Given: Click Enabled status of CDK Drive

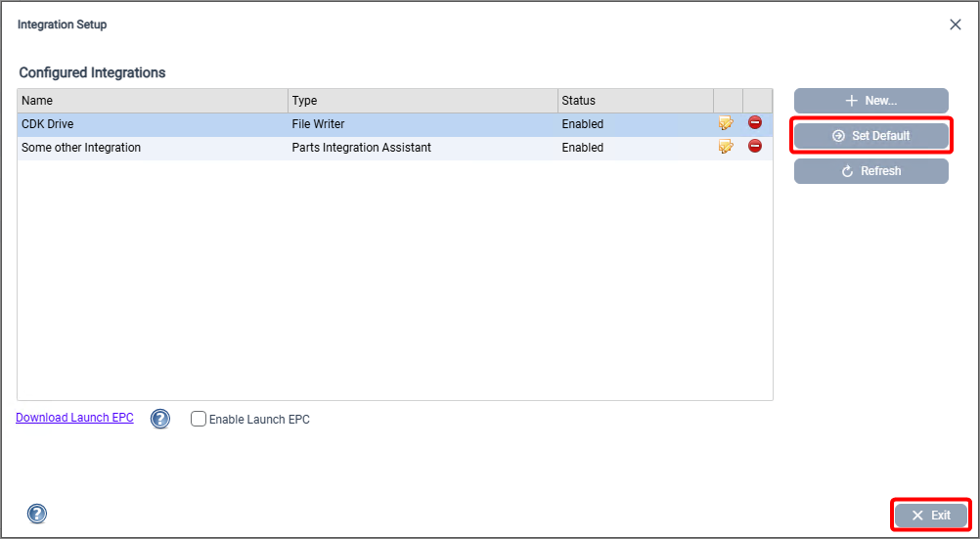Looking at the screenshot, I should point(636,124).
